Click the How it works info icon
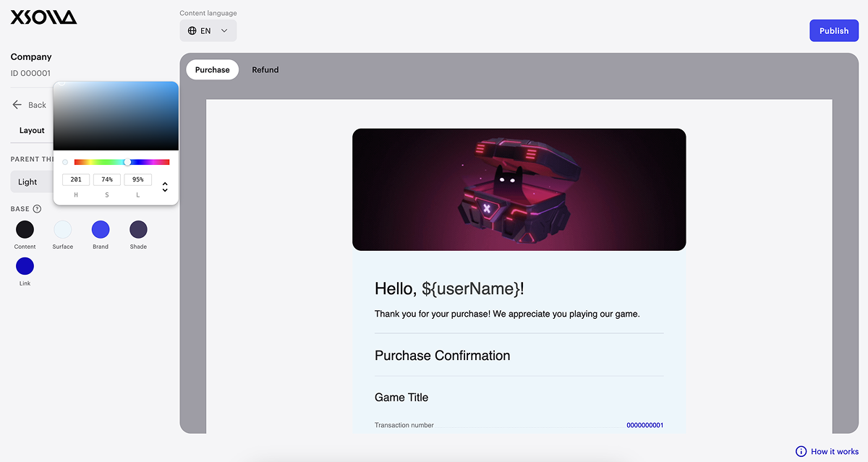The width and height of the screenshot is (868, 462). (x=801, y=451)
